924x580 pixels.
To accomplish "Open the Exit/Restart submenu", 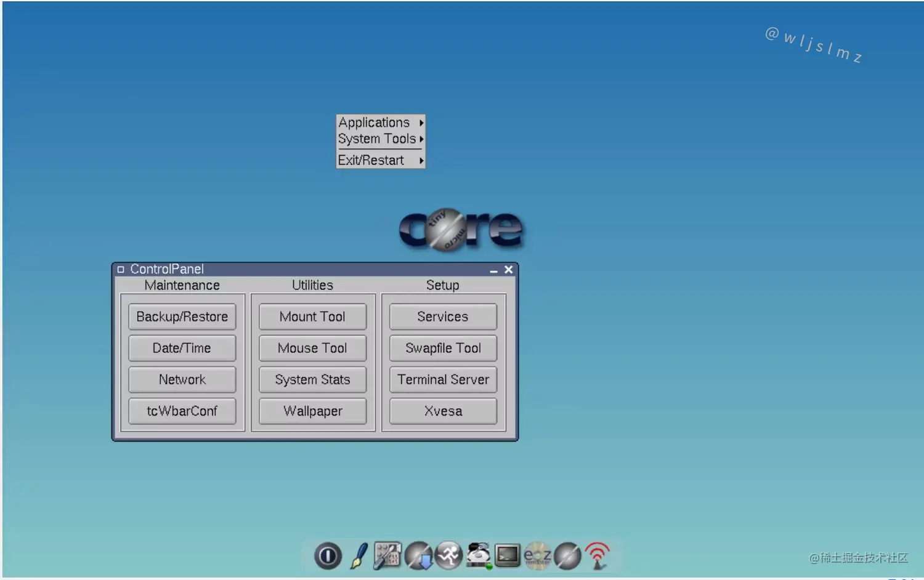I will coord(381,160).
